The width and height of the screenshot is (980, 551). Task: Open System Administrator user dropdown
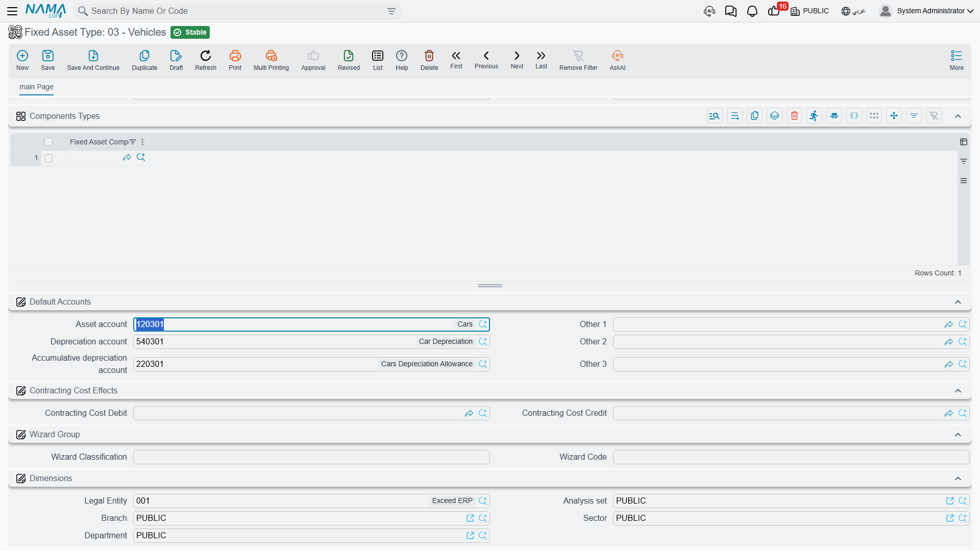tap(926, 11)
